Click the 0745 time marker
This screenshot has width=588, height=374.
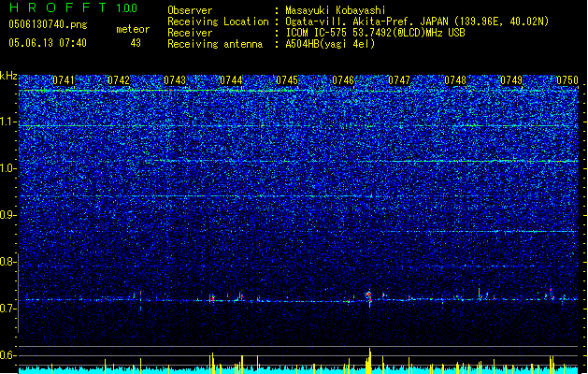point(287,80)
